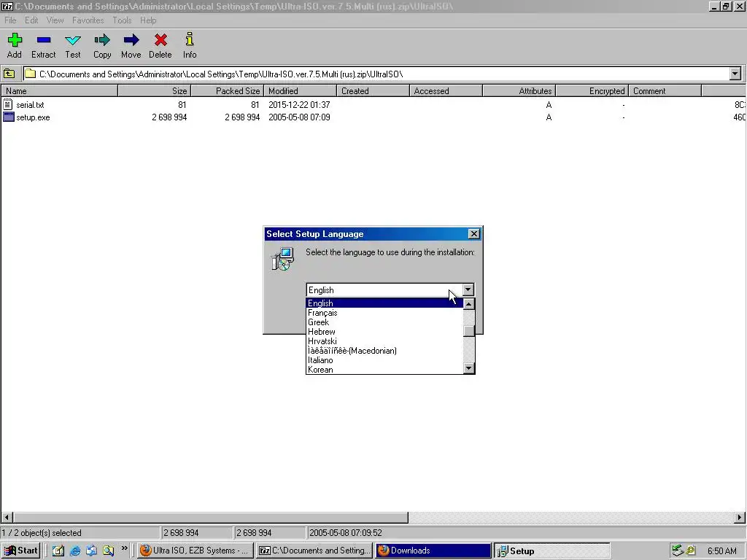Close the Select Setup Language dialog
Screen dimensions: 747x560
coord(473,234)
